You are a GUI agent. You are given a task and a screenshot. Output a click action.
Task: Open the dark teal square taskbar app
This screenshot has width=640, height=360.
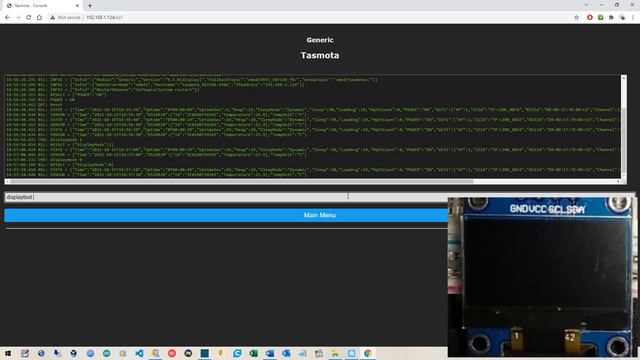point(204,353)
